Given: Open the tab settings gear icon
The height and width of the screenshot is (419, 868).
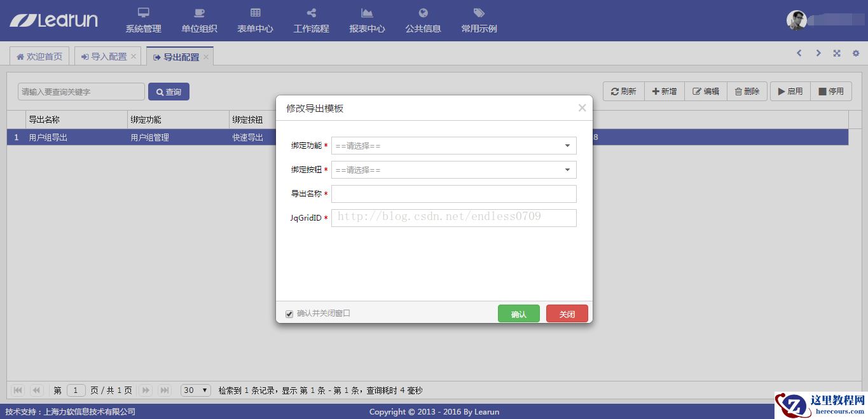Looking at the screenshot, I should pyautogui.click(x=856, y=53).
